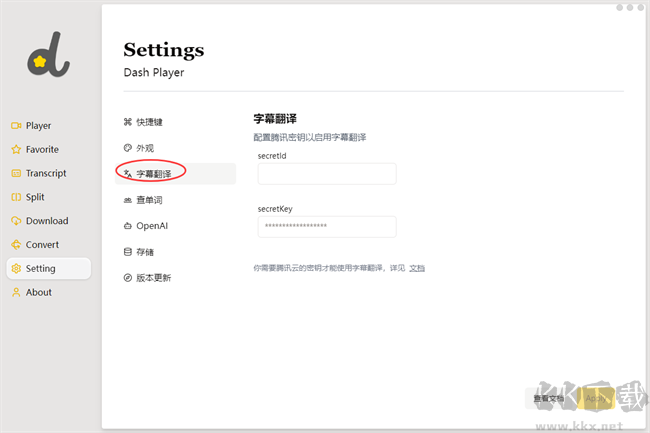Image resolution: width=650 pixels, height=433 pixels.
Task: Select the 字幕翻译 settings tab
Action: pyautogui.click(x=175, y=174)
